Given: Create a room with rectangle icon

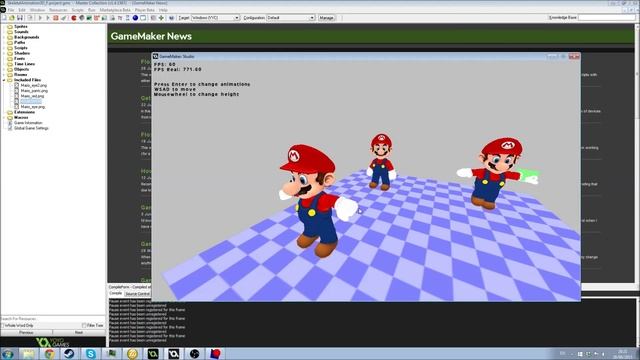Looking at the screenshot, I should (143, 18).
